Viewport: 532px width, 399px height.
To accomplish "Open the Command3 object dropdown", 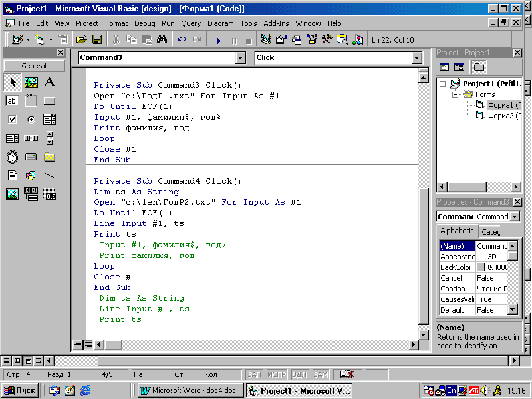I will [x=240, y=57].
